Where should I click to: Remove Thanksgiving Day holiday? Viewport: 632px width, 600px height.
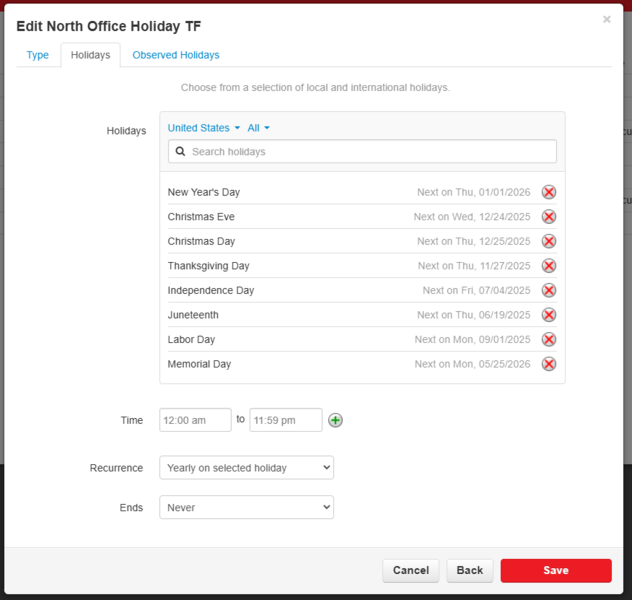[x=549, y=266]
